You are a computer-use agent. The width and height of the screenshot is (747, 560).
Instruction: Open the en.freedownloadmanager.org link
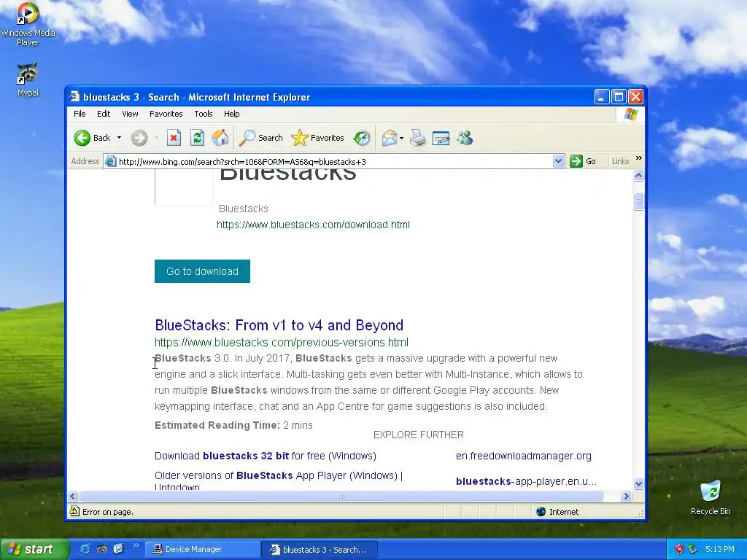click(524, 456)
